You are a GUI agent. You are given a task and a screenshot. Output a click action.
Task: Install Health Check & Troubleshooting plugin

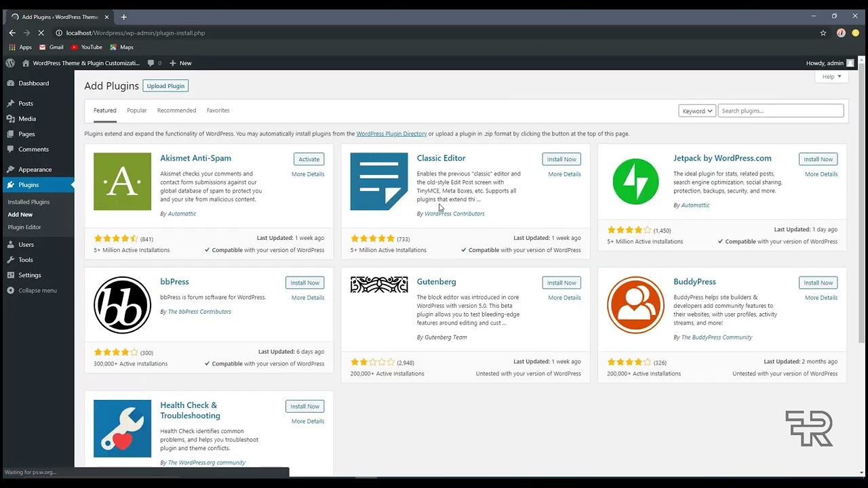coord(305,406)
